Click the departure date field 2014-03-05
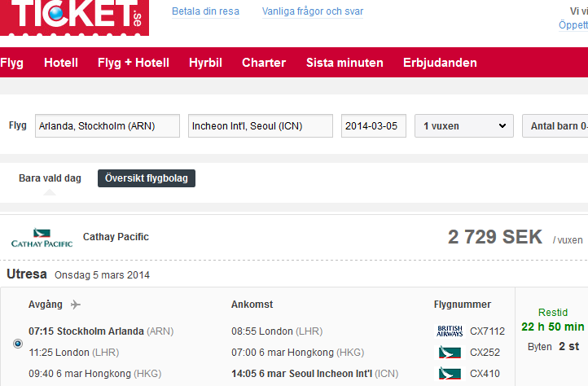 coord(373,126)
